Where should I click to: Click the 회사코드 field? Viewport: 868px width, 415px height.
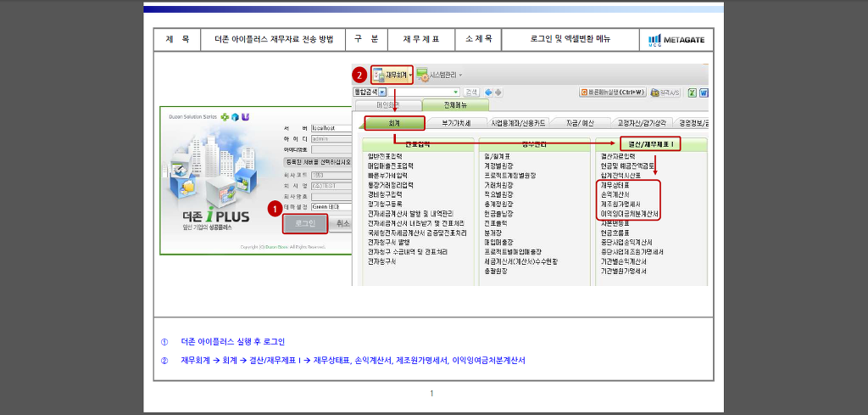point(331,175)
